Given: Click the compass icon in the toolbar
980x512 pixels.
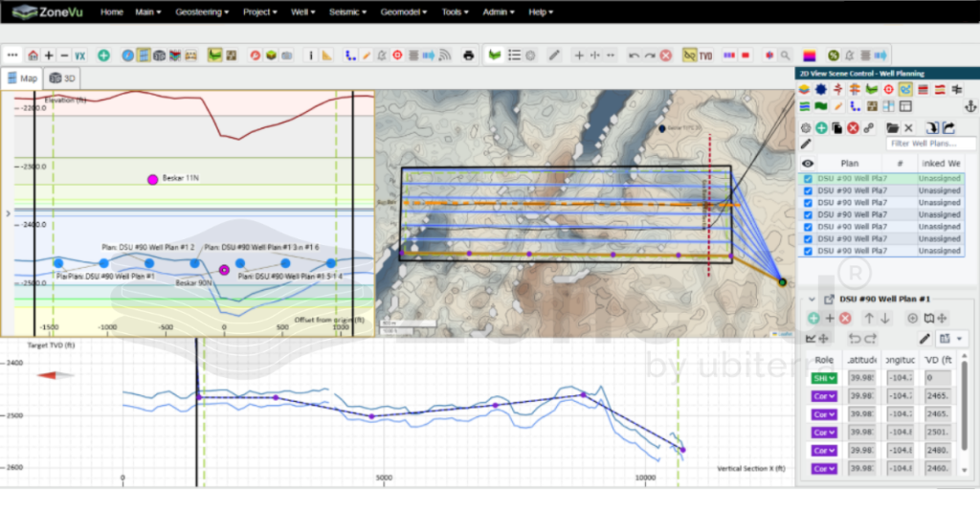Looking at the screenshot, I should (127, 56).
